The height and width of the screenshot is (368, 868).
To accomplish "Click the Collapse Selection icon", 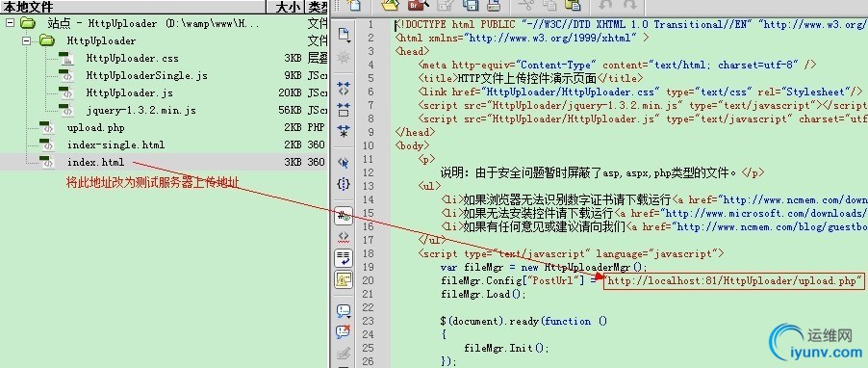I will coord(344,109).
